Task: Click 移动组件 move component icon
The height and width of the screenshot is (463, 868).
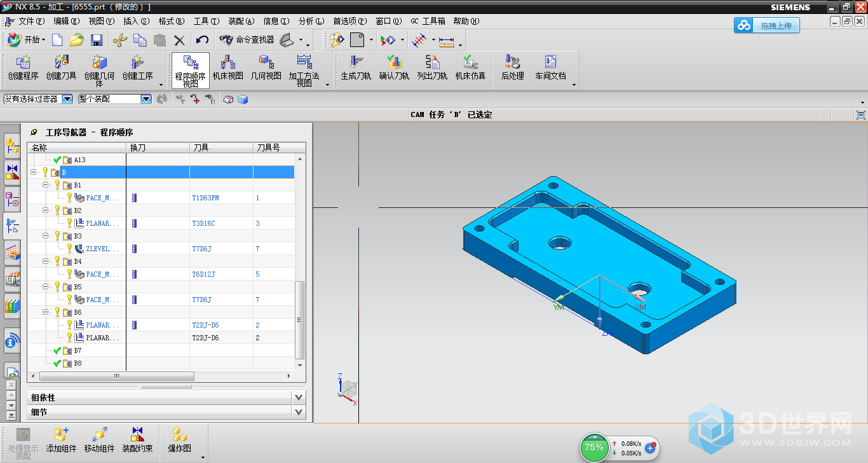Action: click(100, 440)
